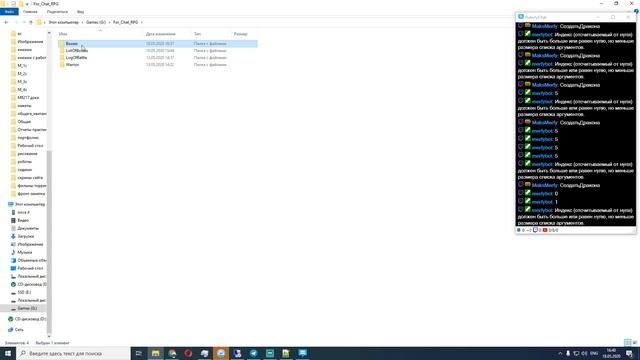This screenshot has height=360, width=640.
Task: Click the microphone tray icon
Action: 568,353
